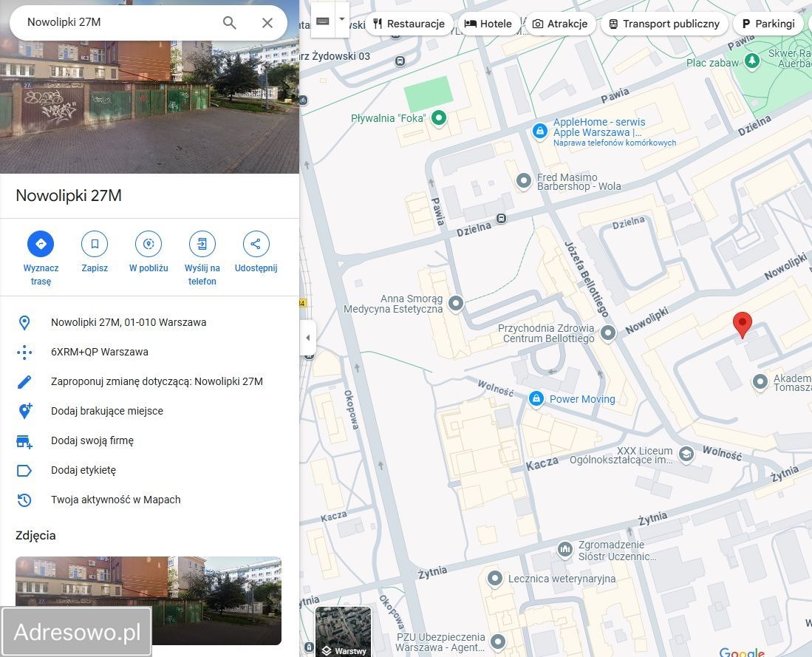Click the Wyślij na telefon icon
The image size is (812, 657).
coord(202,244)
